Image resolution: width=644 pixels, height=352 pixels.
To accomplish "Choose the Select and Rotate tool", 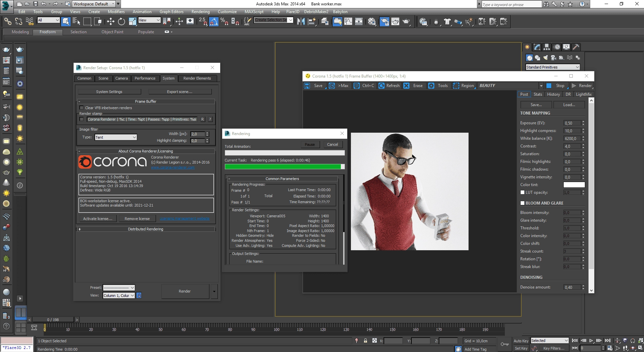I will [121, 21].
